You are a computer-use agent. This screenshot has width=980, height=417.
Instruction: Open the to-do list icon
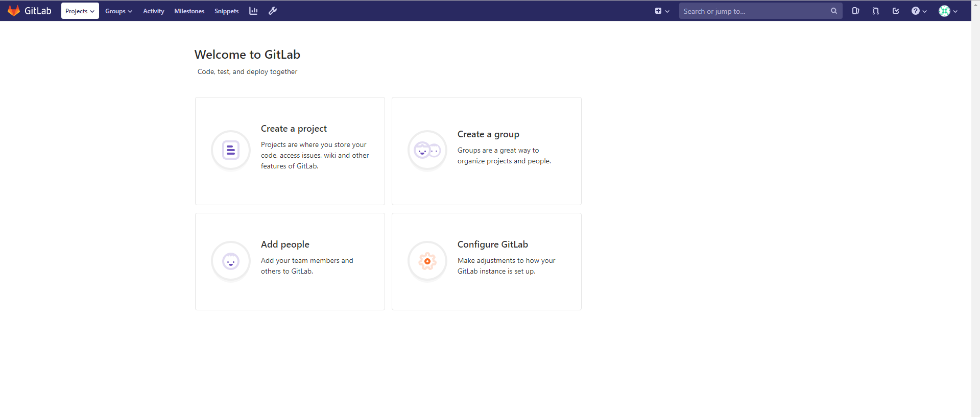tap(896, 11)
